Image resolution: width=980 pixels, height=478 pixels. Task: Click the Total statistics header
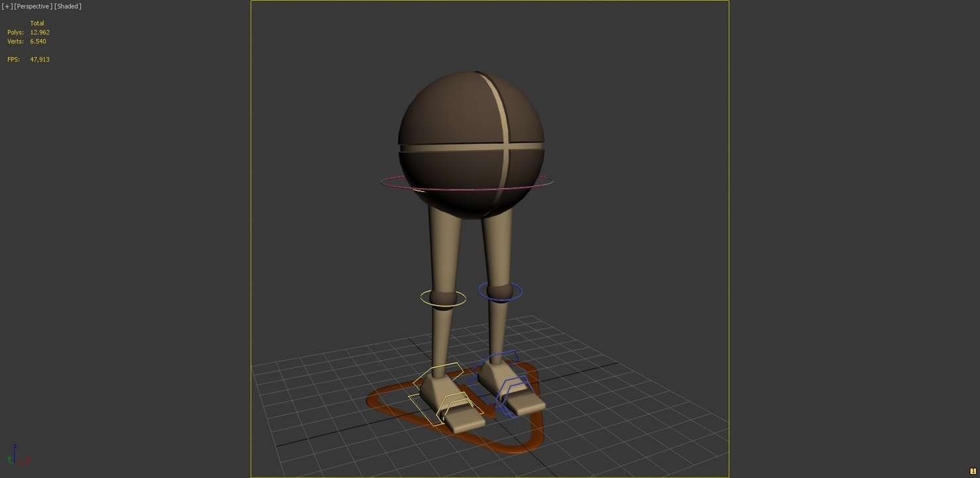(x=37, y=23)
